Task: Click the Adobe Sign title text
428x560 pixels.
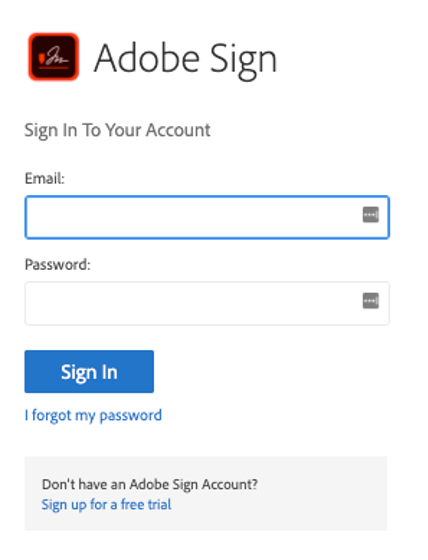Action: (x=185, y=59)
